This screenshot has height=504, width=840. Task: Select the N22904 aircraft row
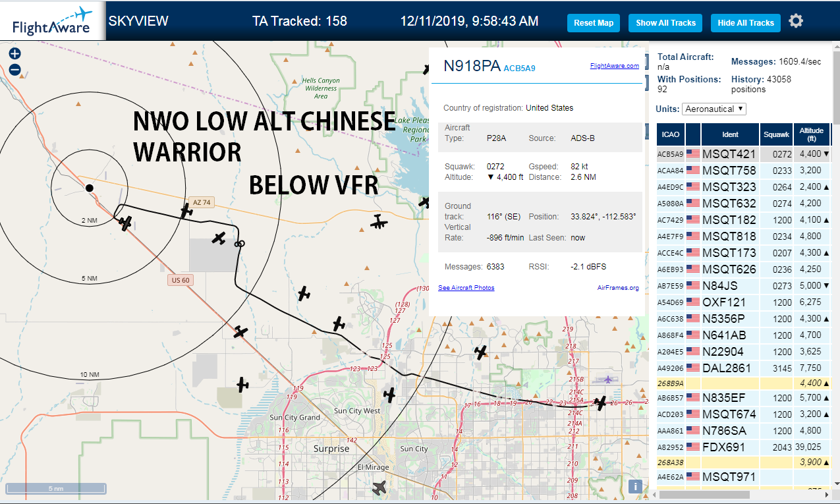coord(744,352)
